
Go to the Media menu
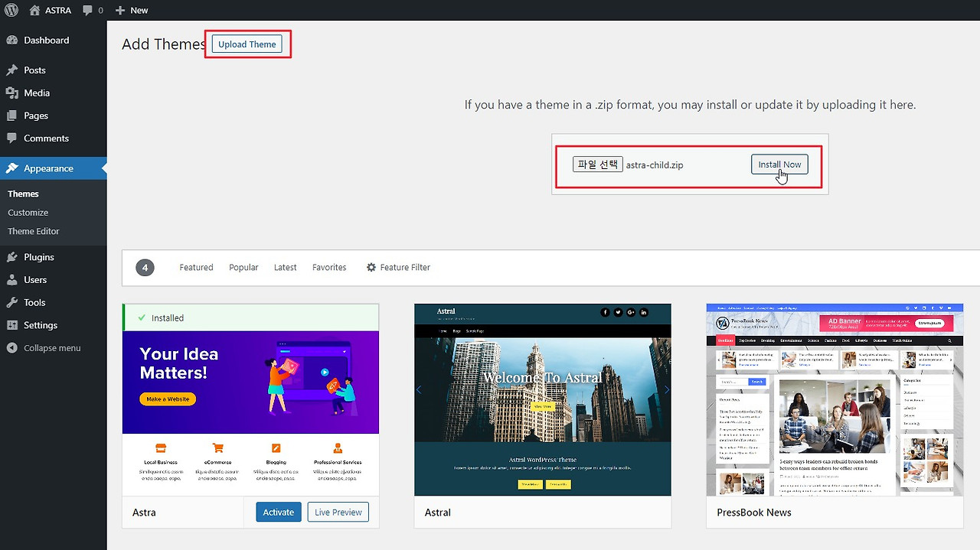point(54,93)
